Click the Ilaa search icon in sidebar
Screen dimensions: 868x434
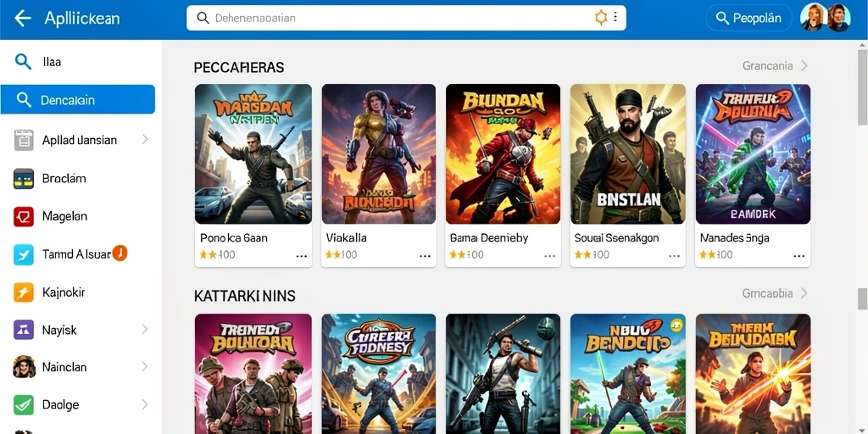pos(23,61)
